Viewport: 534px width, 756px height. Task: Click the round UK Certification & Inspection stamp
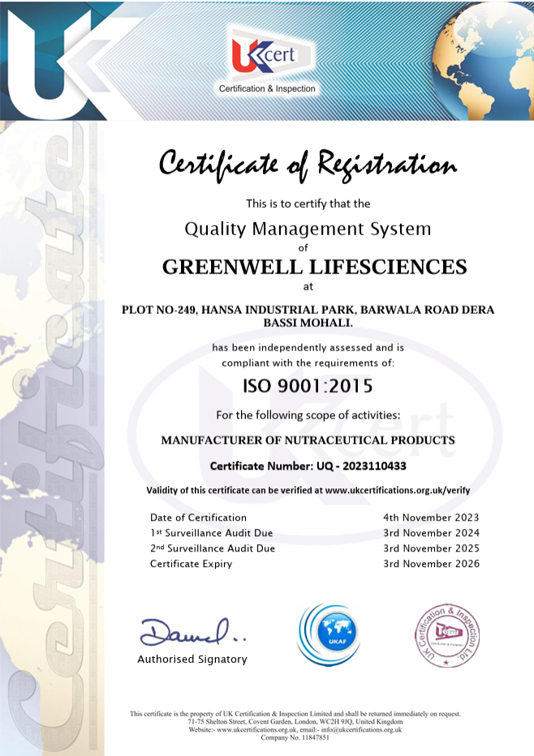coord(446,635)
